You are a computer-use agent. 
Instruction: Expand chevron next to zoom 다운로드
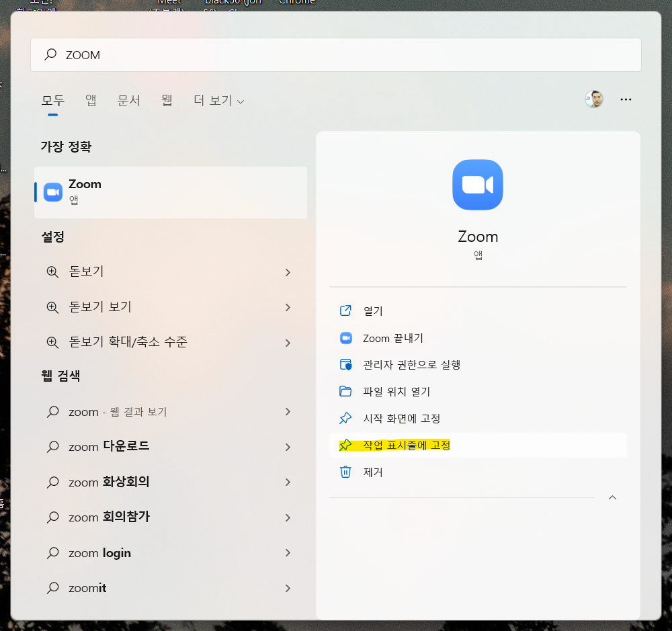pos(288,447)
